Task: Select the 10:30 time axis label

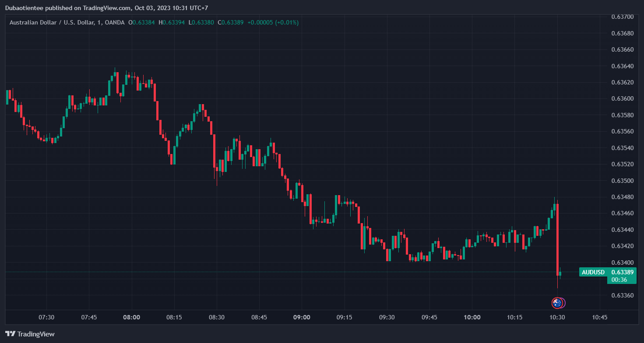Action: (x=557, y=317)
